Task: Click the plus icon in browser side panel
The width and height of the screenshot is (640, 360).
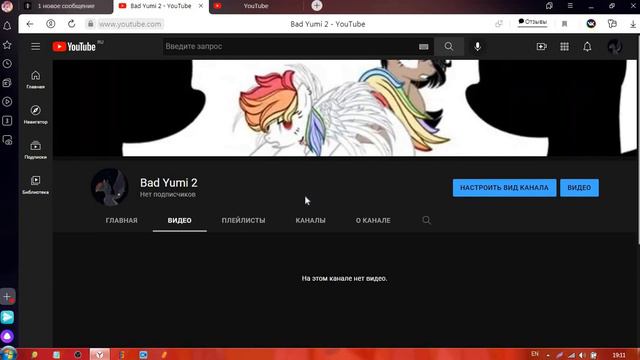Action: (7, 297)
